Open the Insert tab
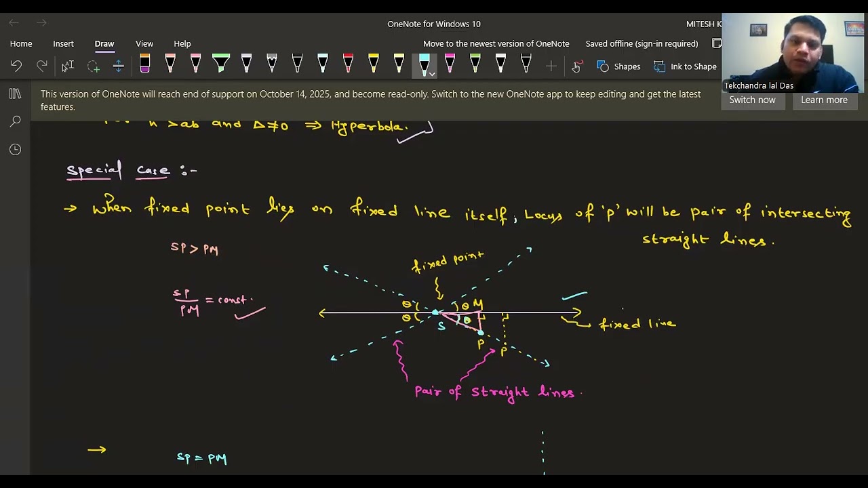The image size is (868, 488). [63, 43]
